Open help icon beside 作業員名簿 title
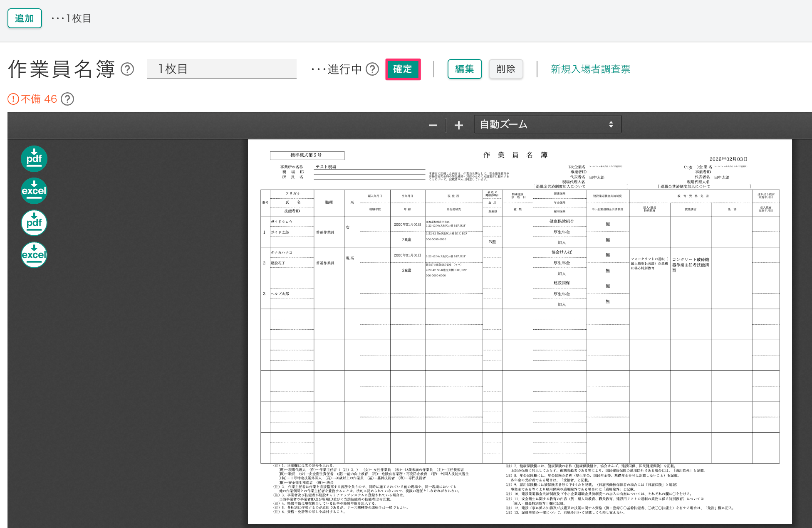The height and width of the screenshot is (528, 812). point(127,69)
